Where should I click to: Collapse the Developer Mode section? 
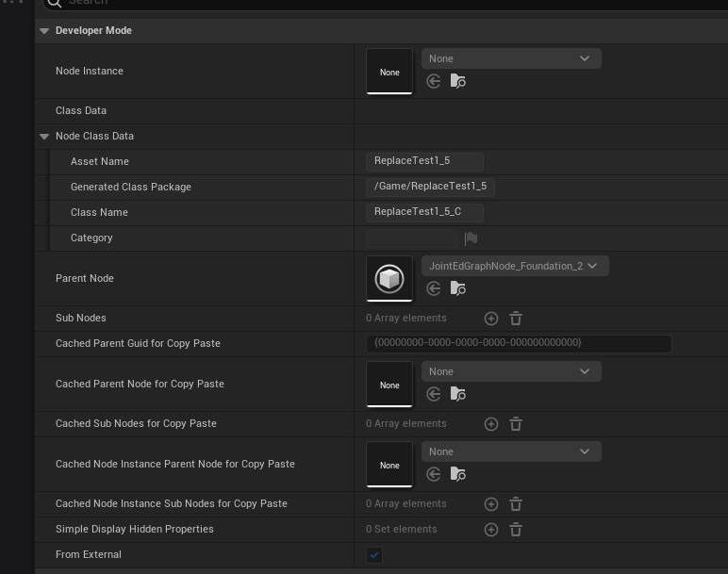tap(44, 31)
